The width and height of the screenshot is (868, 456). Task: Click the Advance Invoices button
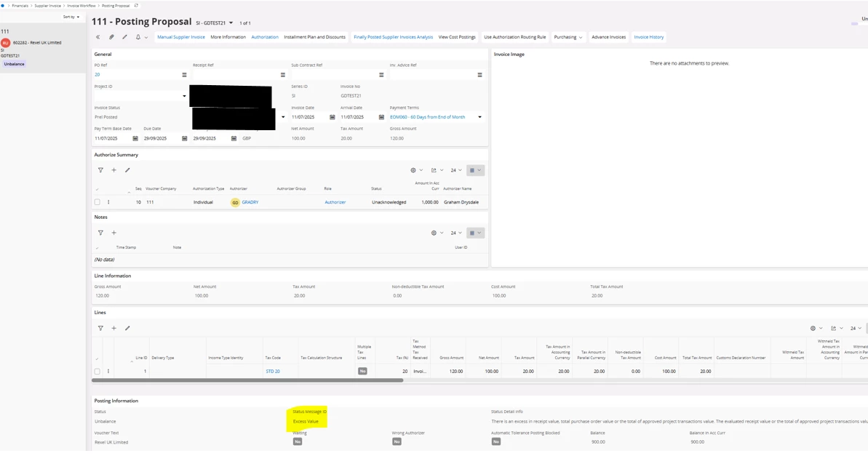[x=608, y=37]
